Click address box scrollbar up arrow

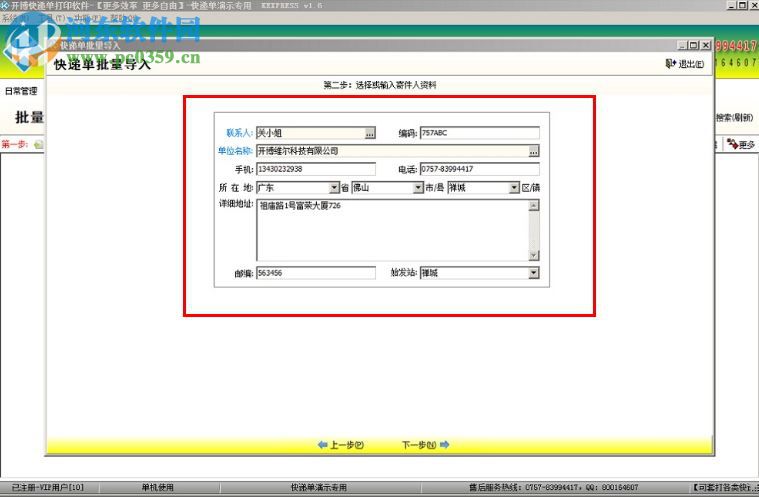(533, 206)
